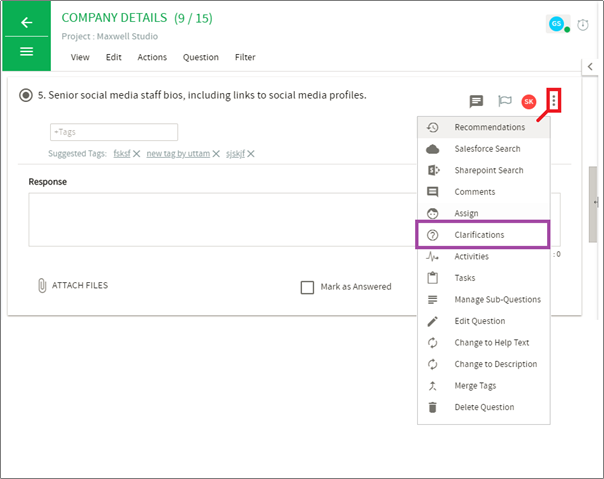Click the SK assignee avatar
This screenshot has width=604, height=479.
point(528,102)
